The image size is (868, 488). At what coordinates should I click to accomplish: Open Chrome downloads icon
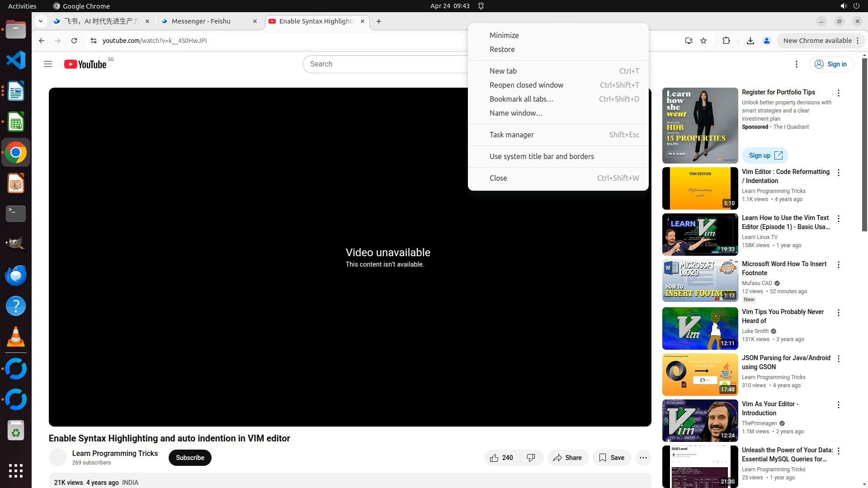point(750,41)
